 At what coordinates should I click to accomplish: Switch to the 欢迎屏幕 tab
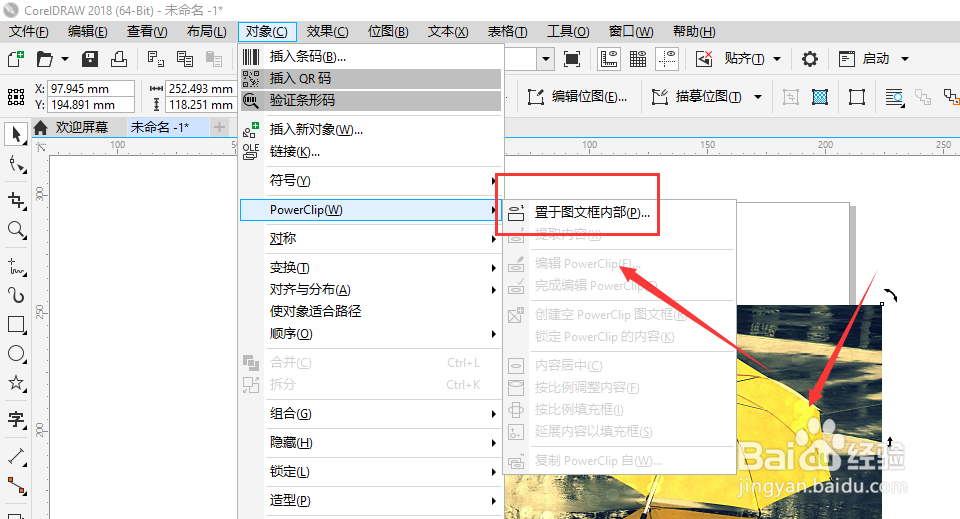(82, 127)
